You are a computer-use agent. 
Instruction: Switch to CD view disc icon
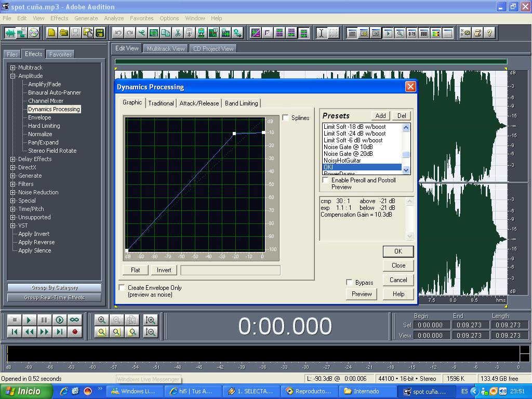(34, 33)
